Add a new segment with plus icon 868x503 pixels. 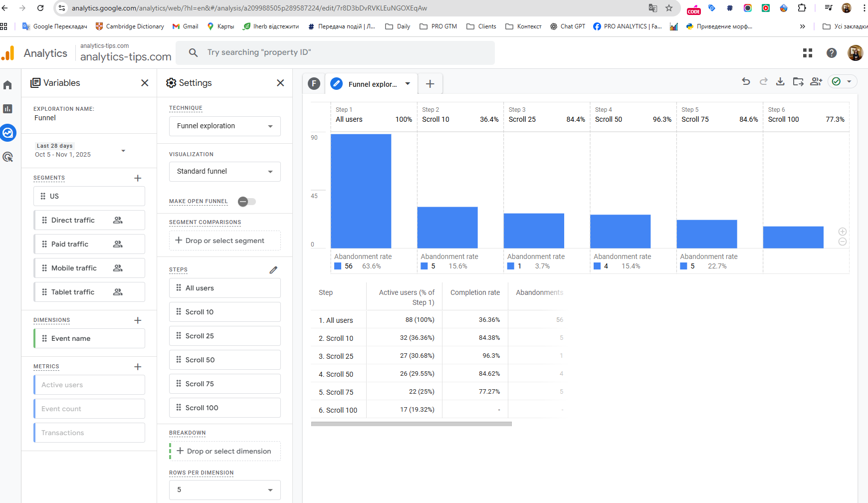coord(138,178)
